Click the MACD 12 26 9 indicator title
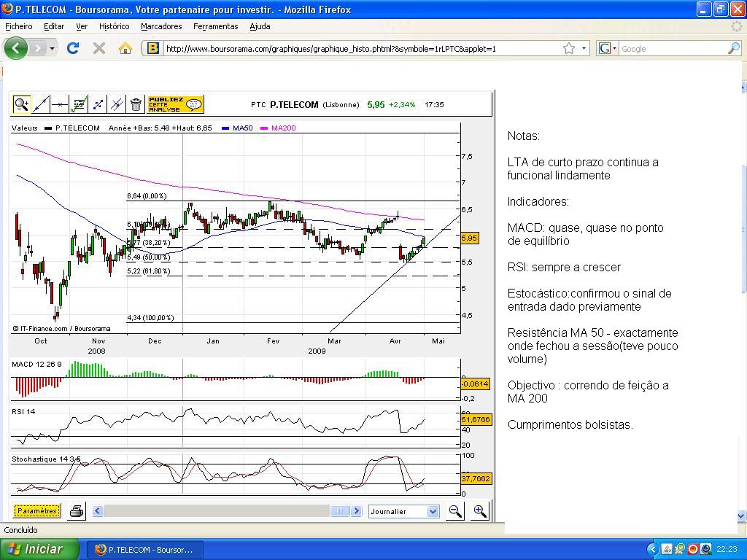This screenshot has height=560, width=747. [x=36, y=365]
